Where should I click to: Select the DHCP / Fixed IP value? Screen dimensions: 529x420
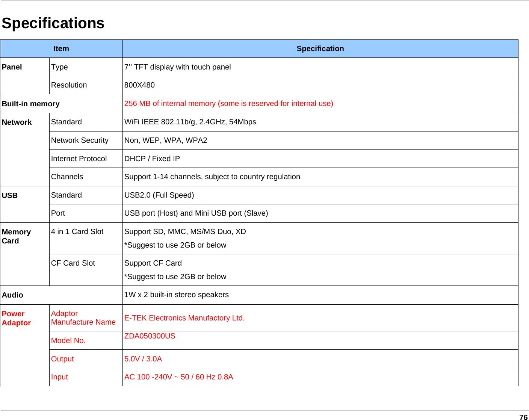[x=152, y=159]
